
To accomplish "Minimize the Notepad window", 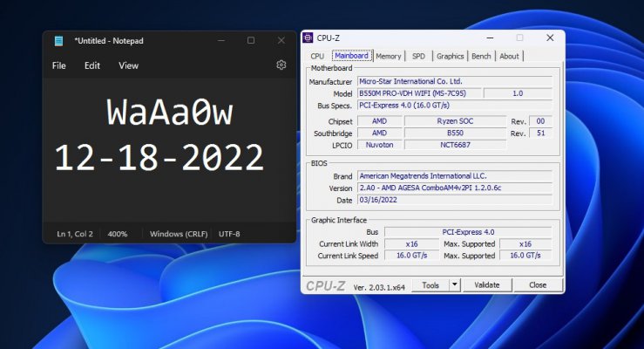I will tap(221, 40).
